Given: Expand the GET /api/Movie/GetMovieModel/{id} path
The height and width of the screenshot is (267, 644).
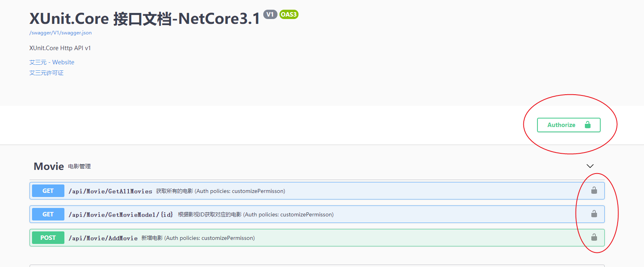Looking at the screenshot, I should click(121, 214).
